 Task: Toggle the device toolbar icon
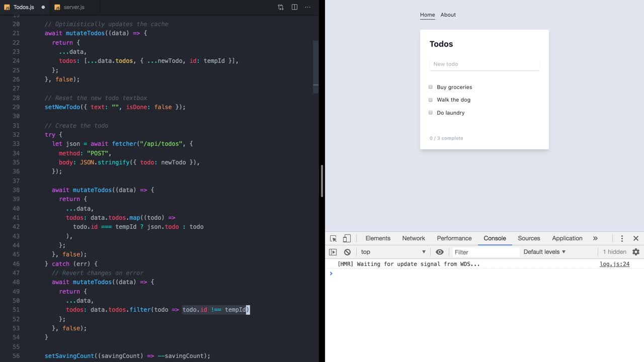(x=347, y=238)
